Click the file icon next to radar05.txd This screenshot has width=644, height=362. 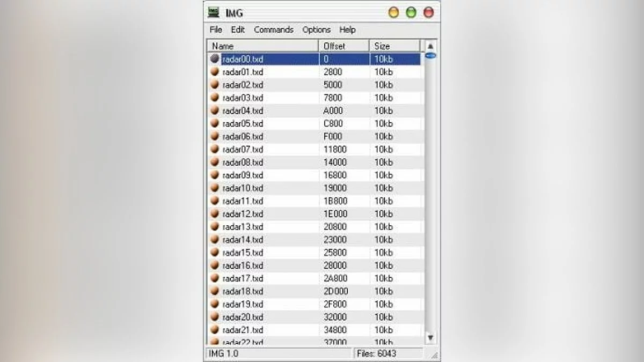(215, 123)
